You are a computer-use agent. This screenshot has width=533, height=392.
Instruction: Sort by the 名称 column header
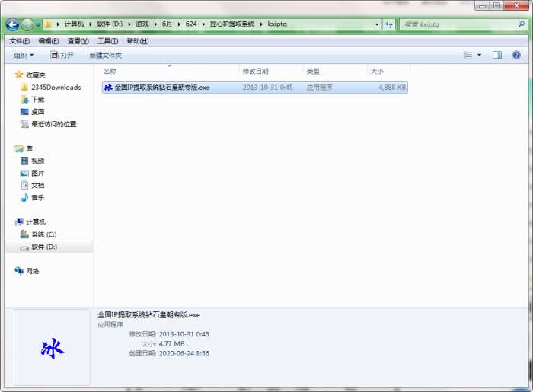(x=170, y=71)
